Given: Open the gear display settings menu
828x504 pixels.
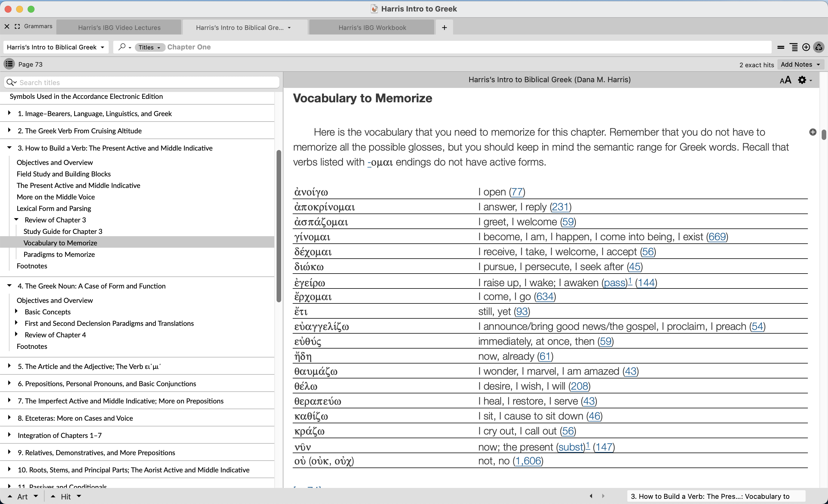Looking at the screenshot, I should [x=802, y=80].
